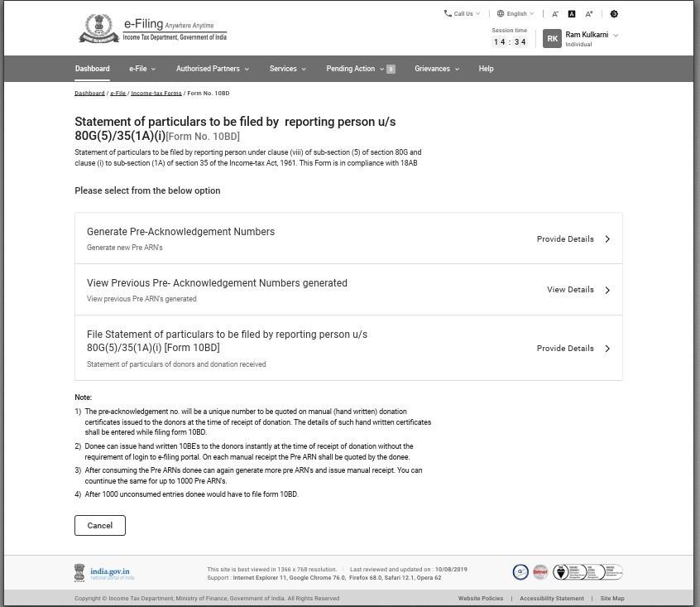The width and height of the screenshot is (700, 607).
Task: Open the English language dropdown
Action: point(515,14)
